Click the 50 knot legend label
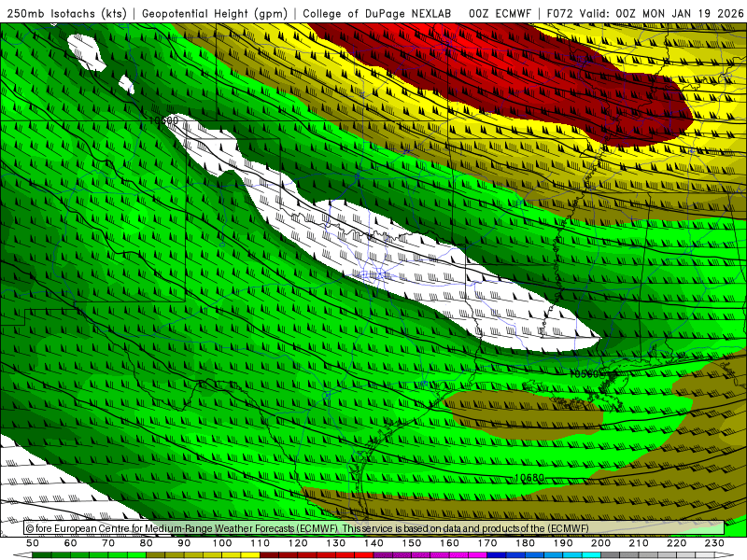The width and height of the screenshot is (747, 560). point(33,543)
